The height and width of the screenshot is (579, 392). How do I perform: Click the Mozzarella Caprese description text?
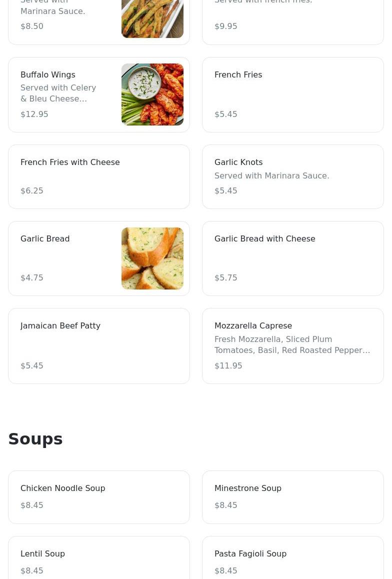pos(292,344)
